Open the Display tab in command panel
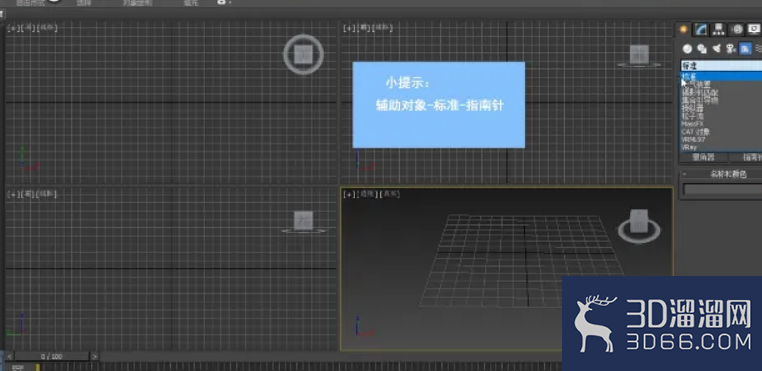Screen dimensions: 762x371 pyautogui.click(x=754, y=30)
